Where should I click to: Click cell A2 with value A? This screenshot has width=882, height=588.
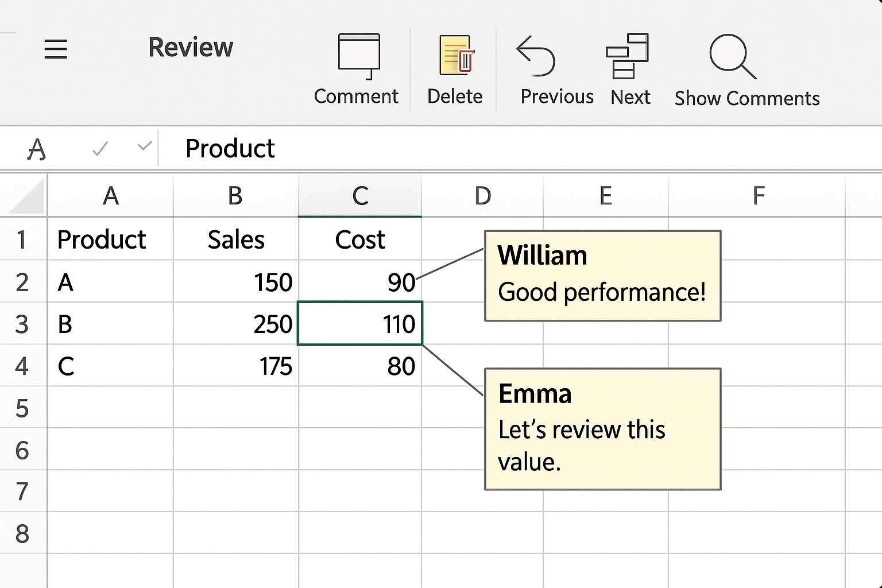(110, 281)
